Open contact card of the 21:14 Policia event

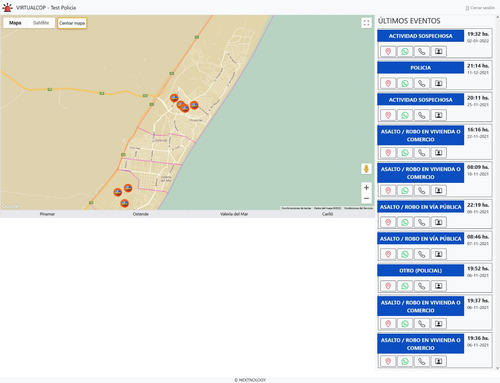click(x=439, y=83)
